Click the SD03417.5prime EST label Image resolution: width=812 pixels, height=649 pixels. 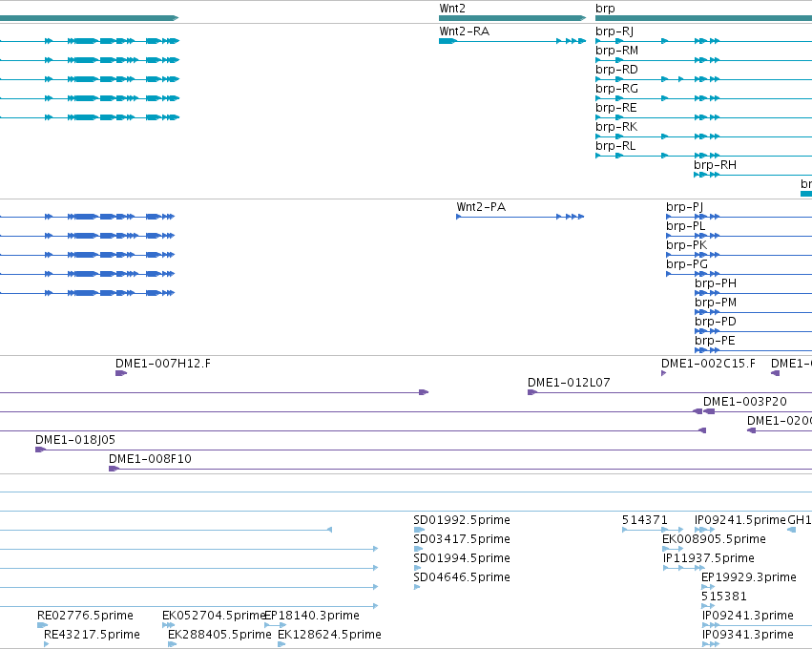pyautogui.click(x=462, y=539)
